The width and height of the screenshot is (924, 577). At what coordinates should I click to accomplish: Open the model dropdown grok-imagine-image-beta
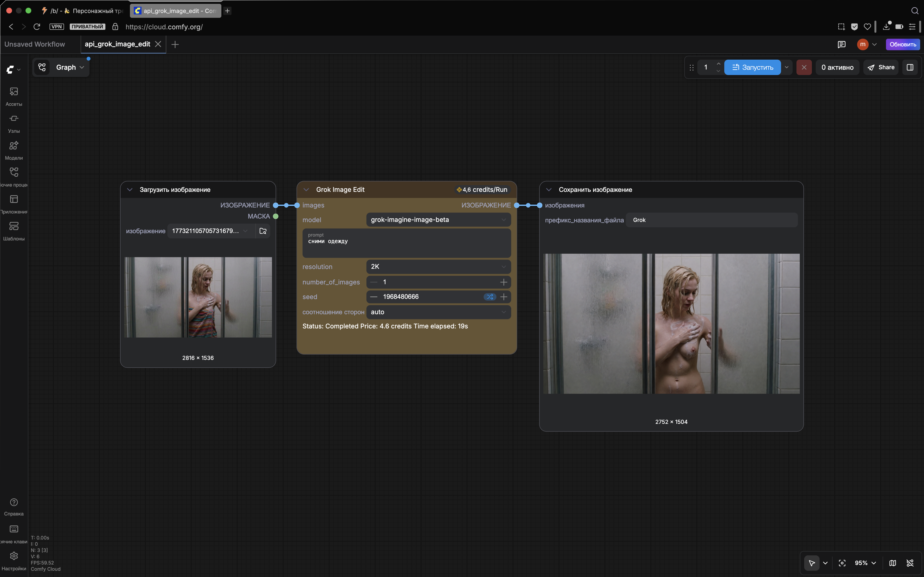[x=438, y=220]
